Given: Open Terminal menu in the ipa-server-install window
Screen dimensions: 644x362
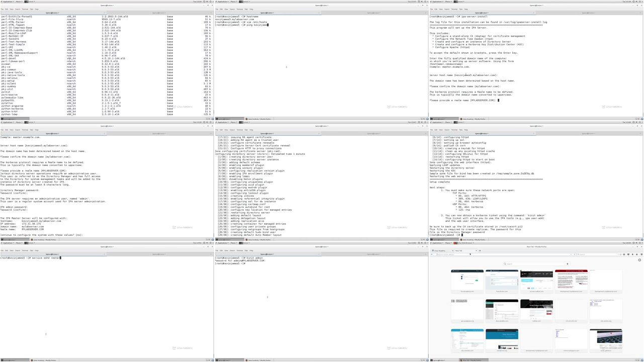Looking at the screenshot, I should pos(454,9).
